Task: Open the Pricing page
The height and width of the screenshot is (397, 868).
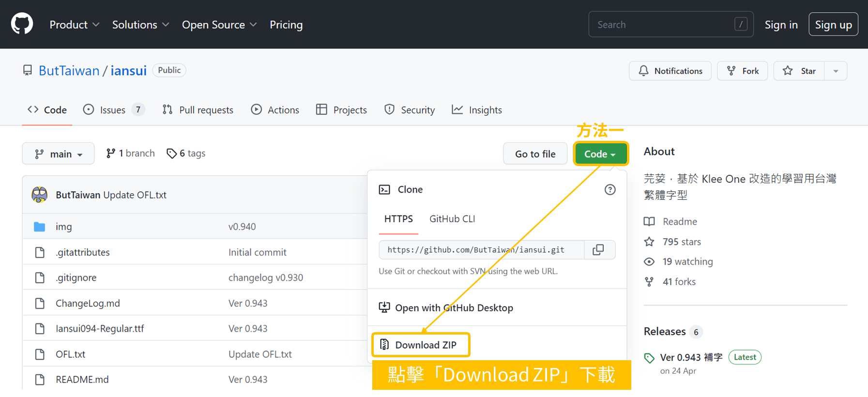Action: pos(286,25)
